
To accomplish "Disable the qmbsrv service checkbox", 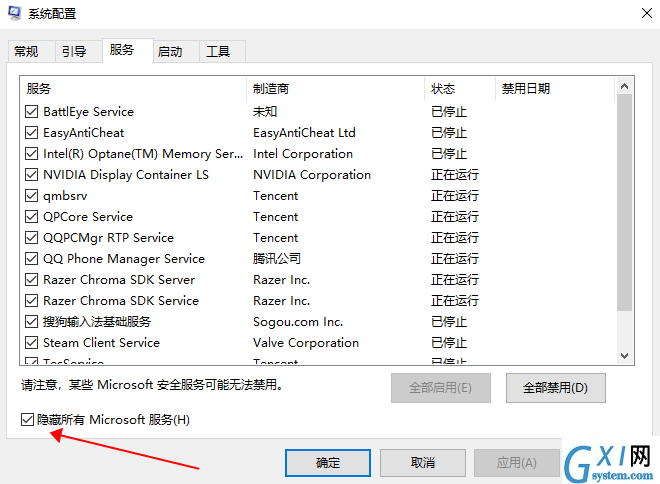I will pos(32,196).
